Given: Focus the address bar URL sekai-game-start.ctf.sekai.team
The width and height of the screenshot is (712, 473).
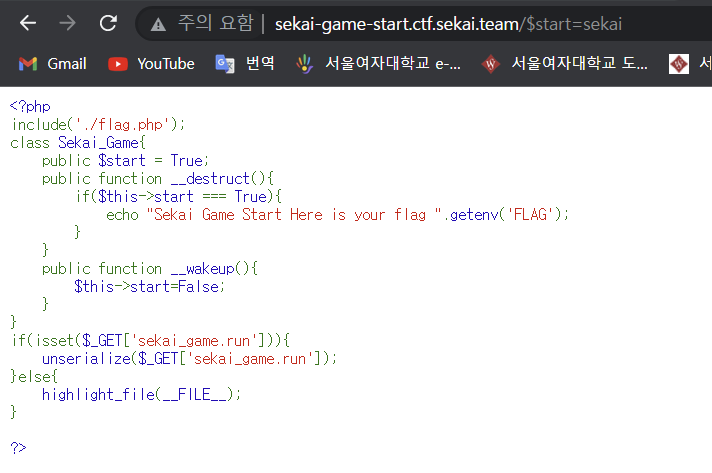Looking at the screenshot, I should tap(448, 24).
